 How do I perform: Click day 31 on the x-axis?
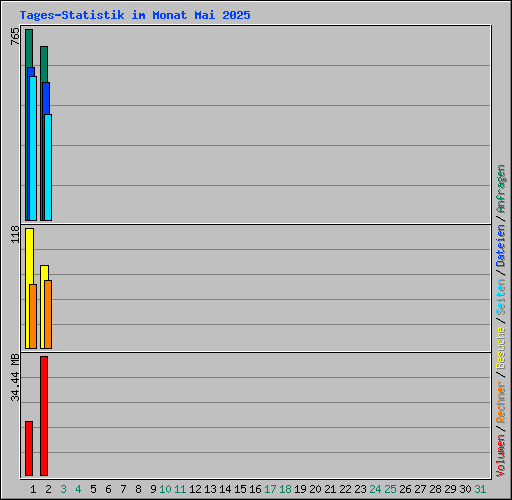pos(480,489)
